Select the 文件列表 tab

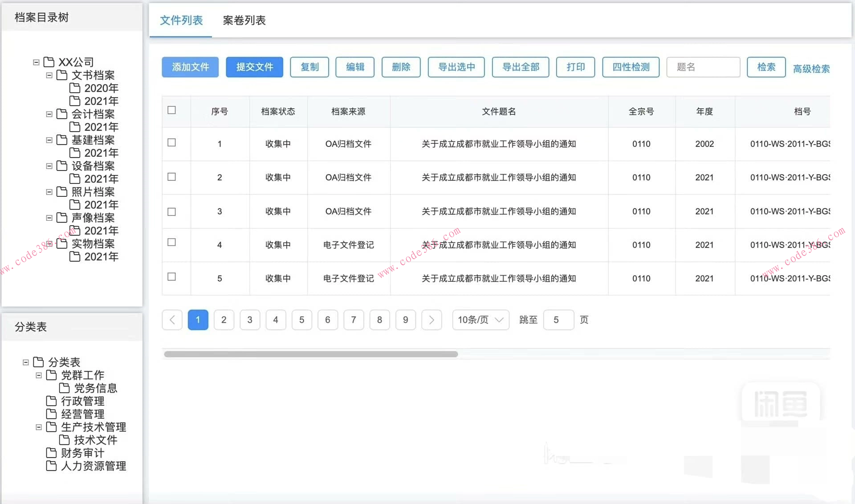pyautogui.click(x=181, y=20)
